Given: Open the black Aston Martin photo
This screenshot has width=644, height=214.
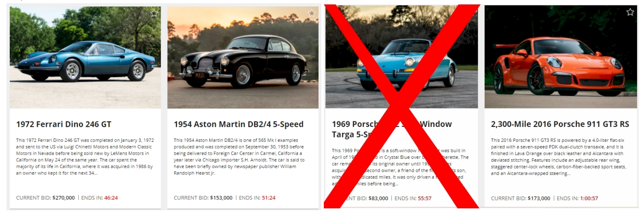Looking at the screenshot, I should click(x=243, y=57).
